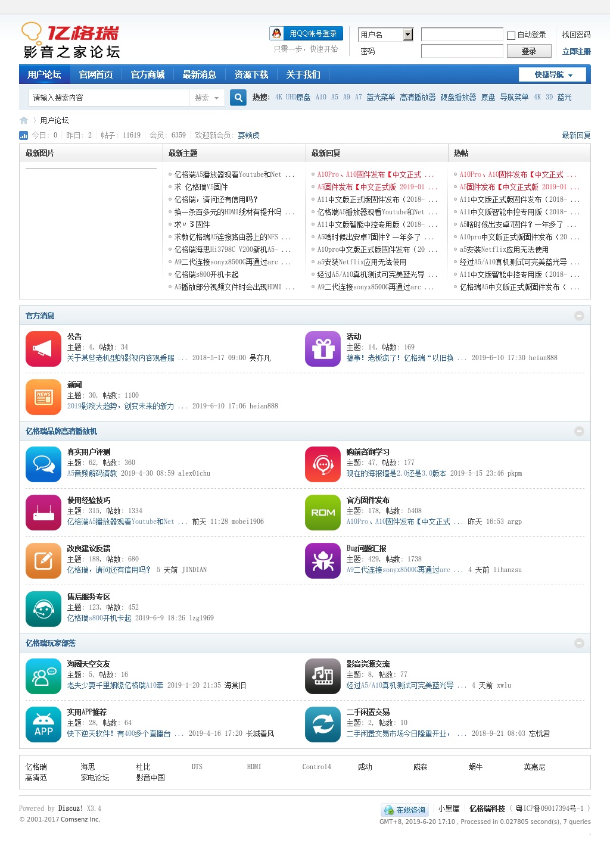The width and height of the screenshot is (610, 868).
Task: Go to the 官网首页 nav tab
Action: tap(96, 74)
